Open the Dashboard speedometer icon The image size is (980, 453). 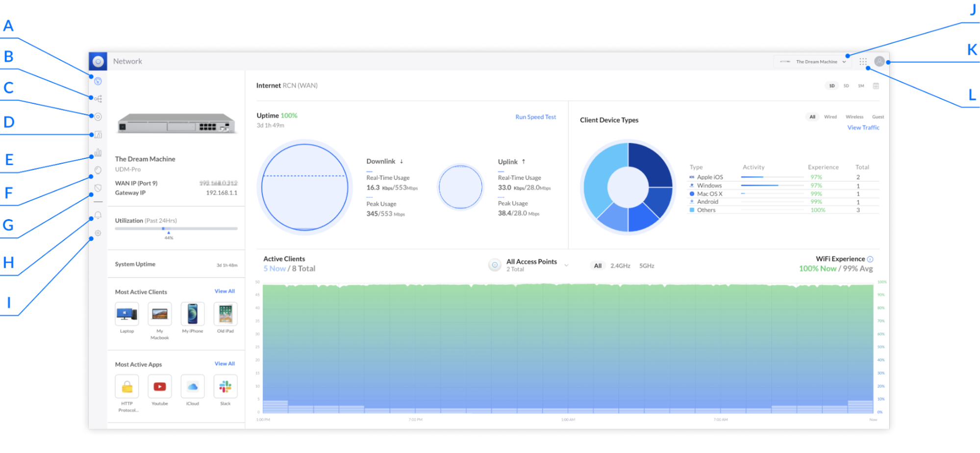pyautogui.click(x=98, y=81)
